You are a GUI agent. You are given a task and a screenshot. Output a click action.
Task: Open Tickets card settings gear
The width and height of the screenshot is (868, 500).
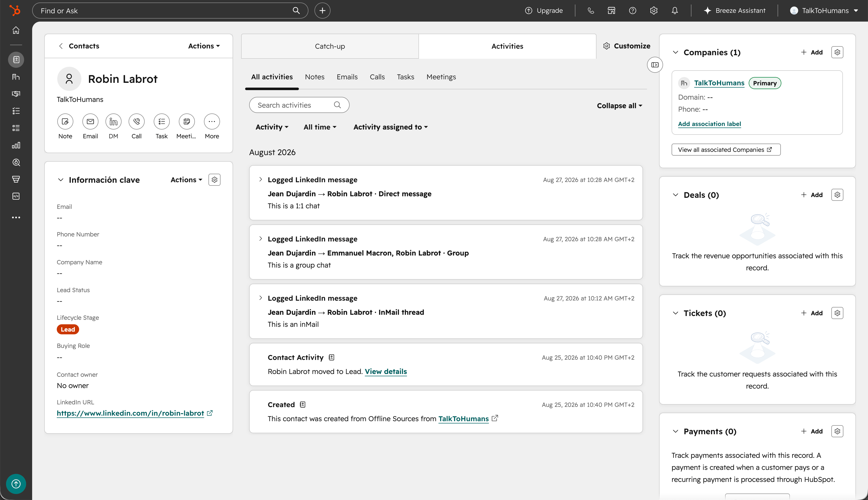[x=837, y=313]
